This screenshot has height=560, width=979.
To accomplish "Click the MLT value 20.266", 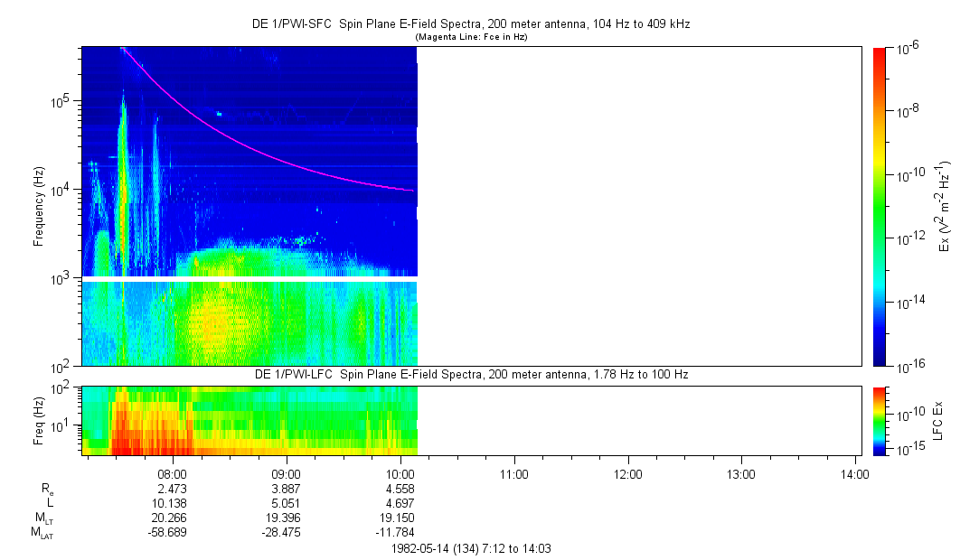I will coord(173,518).
